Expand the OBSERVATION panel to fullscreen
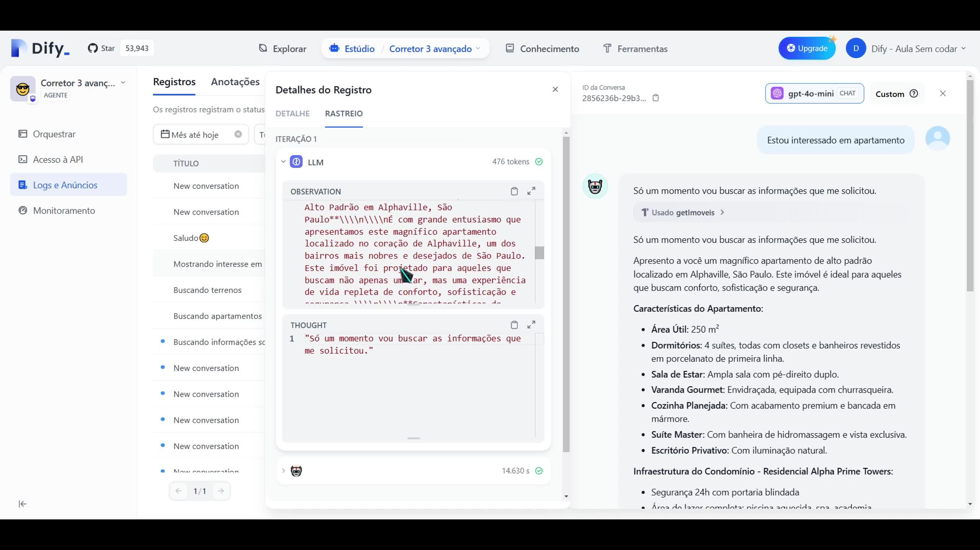 tap(532, 191)
